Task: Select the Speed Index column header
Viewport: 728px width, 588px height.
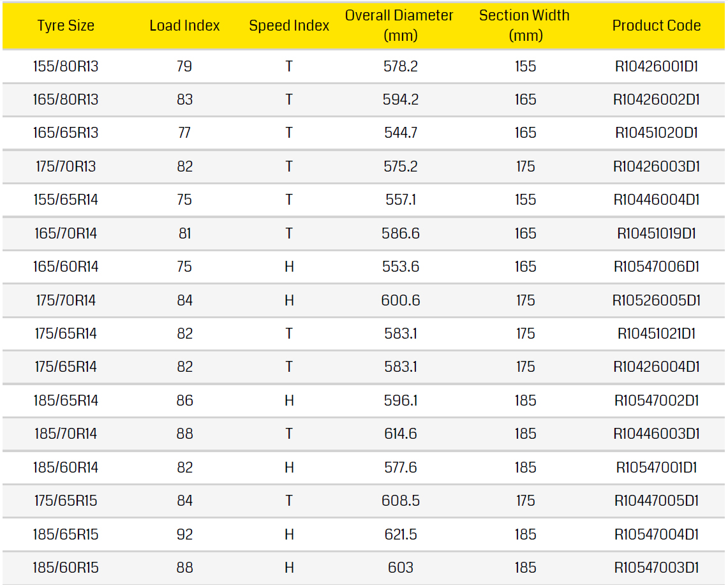Action: pos(289,26)
